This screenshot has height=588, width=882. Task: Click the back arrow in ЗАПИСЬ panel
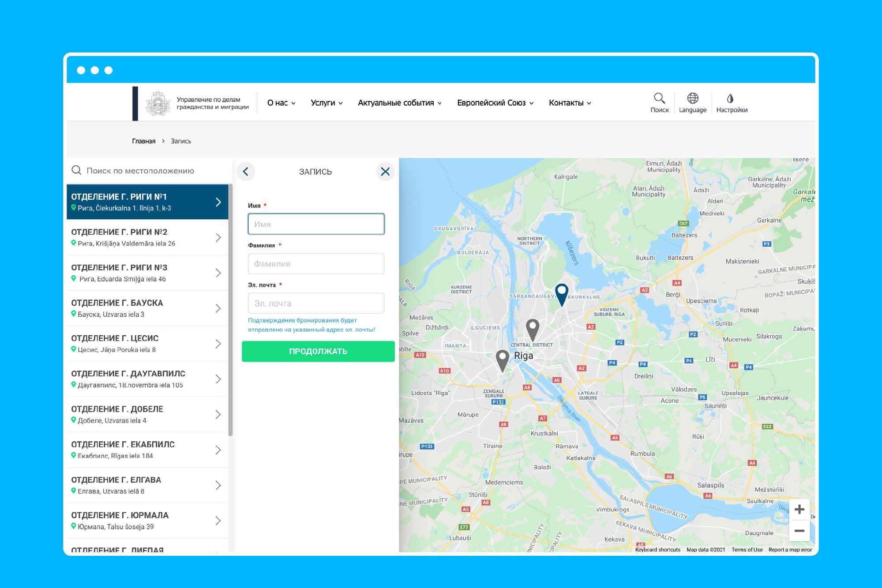pos(246,172)
